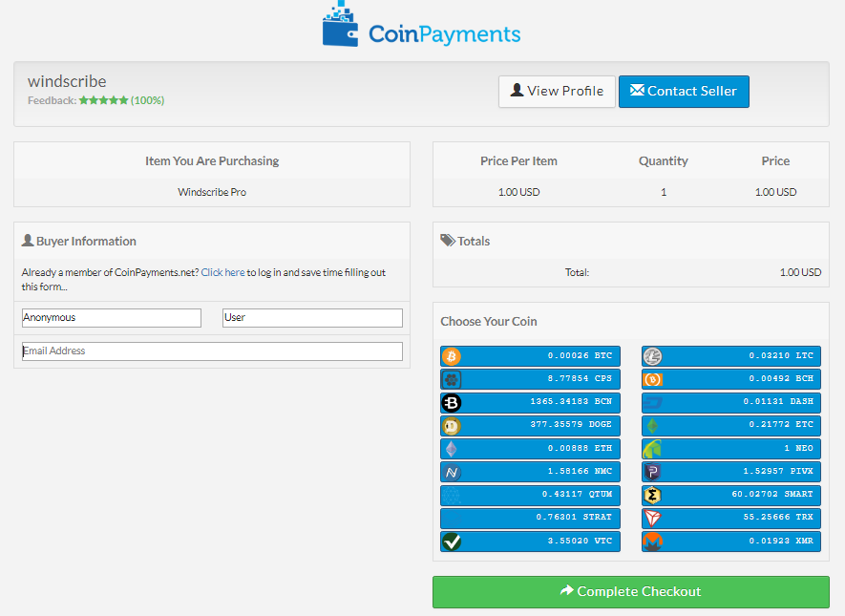Select the Litecoin LTC icon

coord(653,356)
